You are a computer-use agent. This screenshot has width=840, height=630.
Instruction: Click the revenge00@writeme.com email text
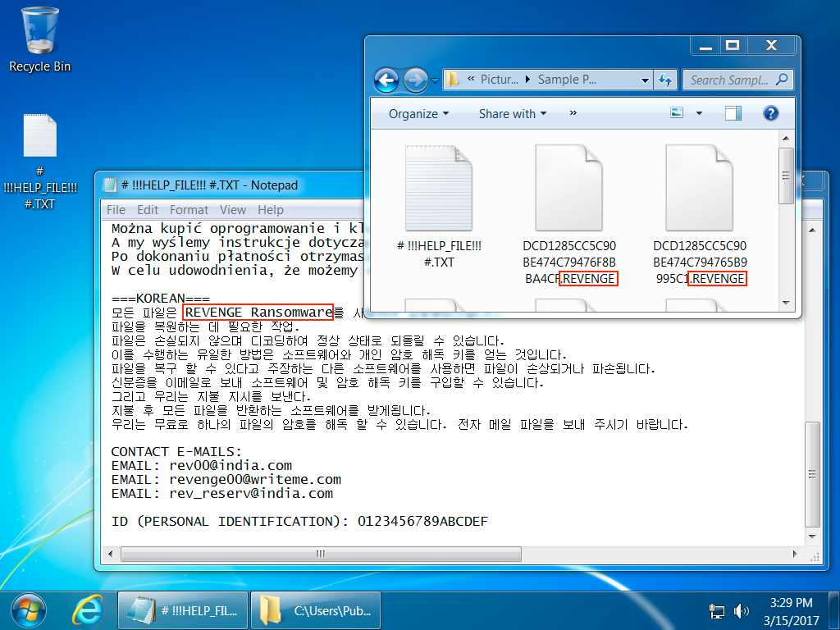255,479
